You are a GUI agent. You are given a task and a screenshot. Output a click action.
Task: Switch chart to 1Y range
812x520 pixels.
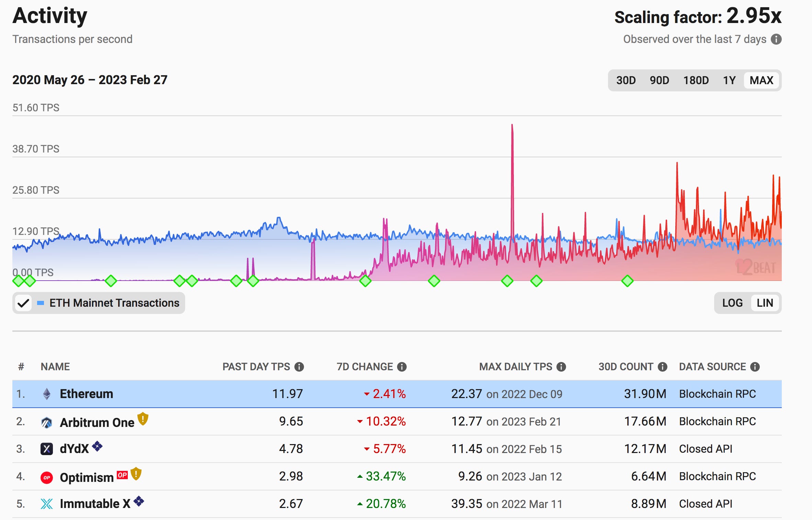729,80
